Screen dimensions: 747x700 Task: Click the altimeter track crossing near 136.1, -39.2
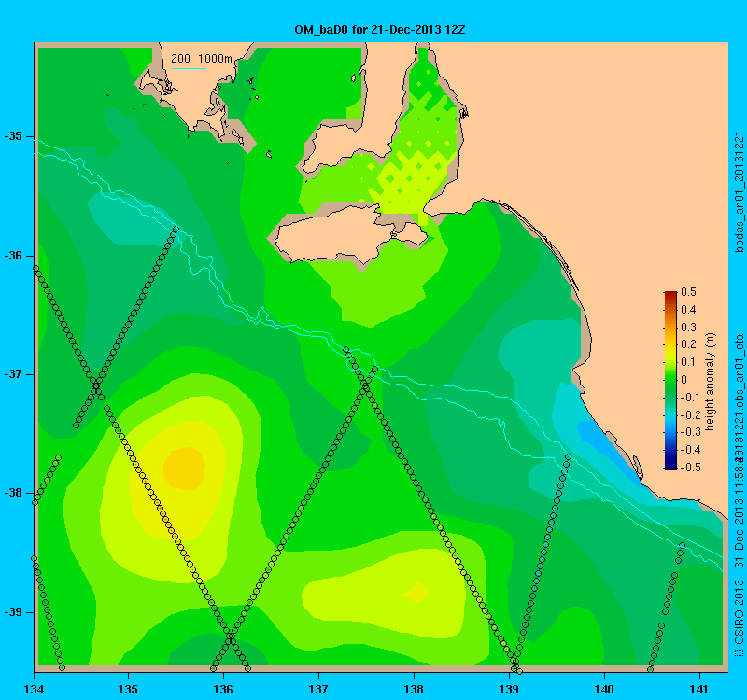pyautogui.click(x=230, y=637)
